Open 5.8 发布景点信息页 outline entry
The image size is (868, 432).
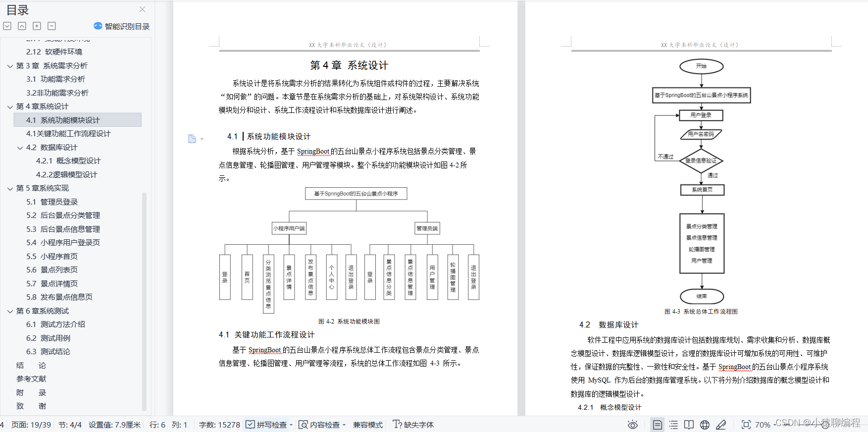pyautogui.click(x=59, y=297)
